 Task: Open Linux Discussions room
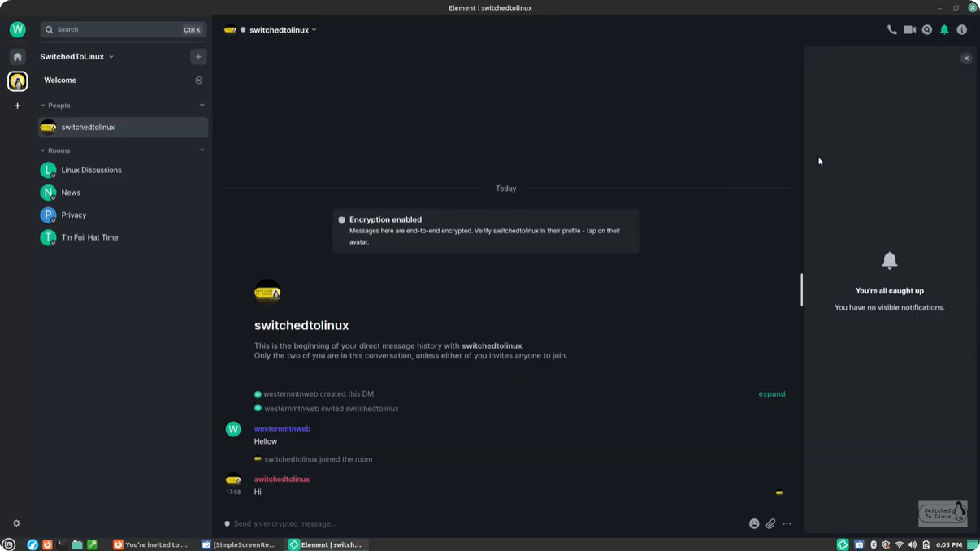[123, 170]
